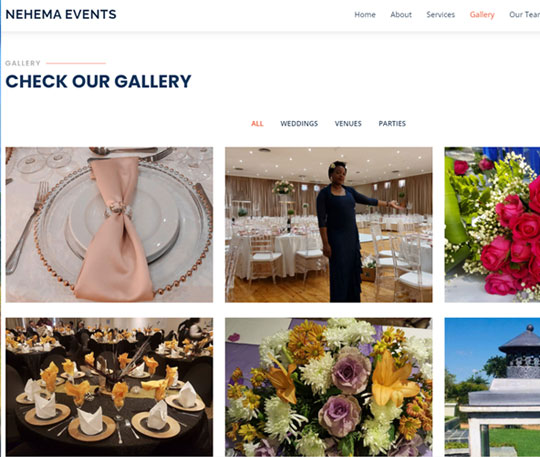Open the pink roses bouquet photo
The image size is (540, 457).
coord(492,225)
